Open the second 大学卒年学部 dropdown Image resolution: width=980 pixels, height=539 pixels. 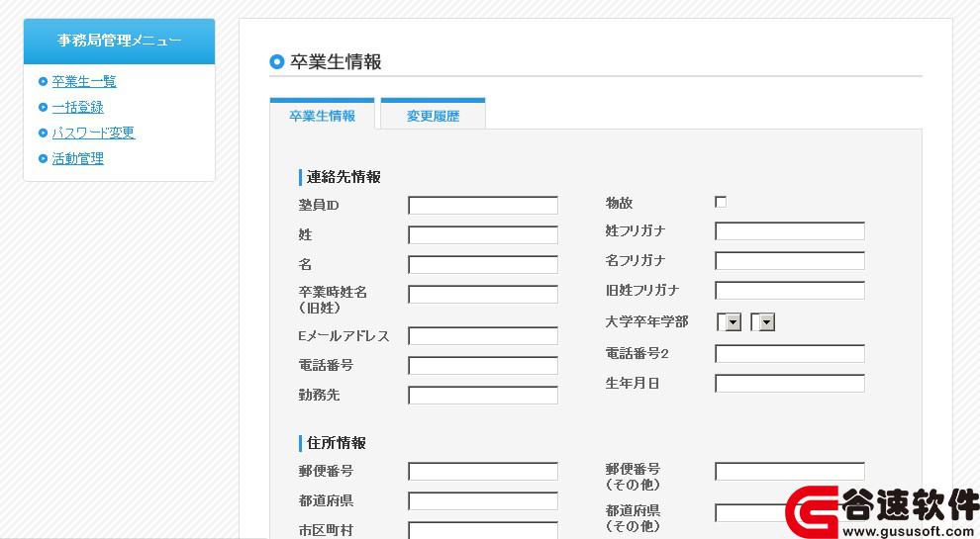(x=762, y=321)
